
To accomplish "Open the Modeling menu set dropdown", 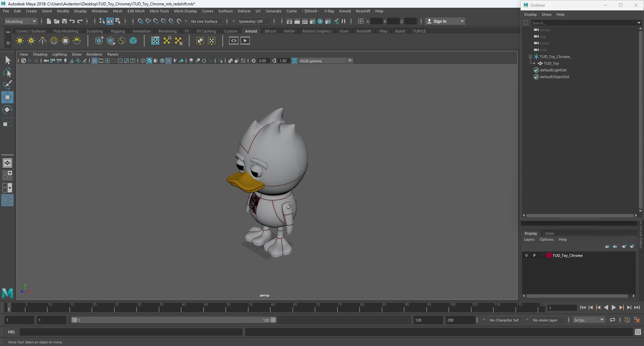I will [21, 21].
